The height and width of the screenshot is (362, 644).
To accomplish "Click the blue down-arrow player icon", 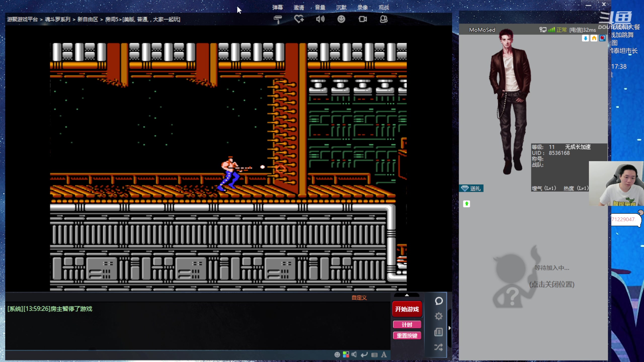I will pyautogui.click(x=585, y=38).
